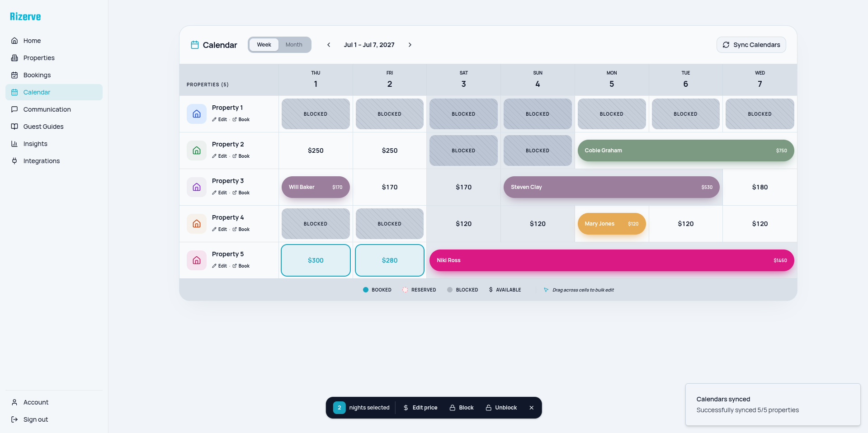Select Property 2 Friday $250 cell
This screenshot has width=868, height=433.
pyautogui.click(x=390, y=151)
